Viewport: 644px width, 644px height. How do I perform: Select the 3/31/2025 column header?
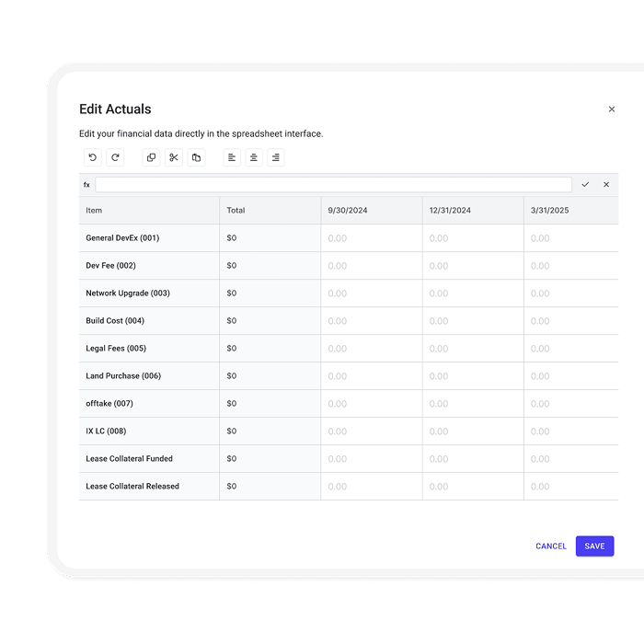pos(571,211)
